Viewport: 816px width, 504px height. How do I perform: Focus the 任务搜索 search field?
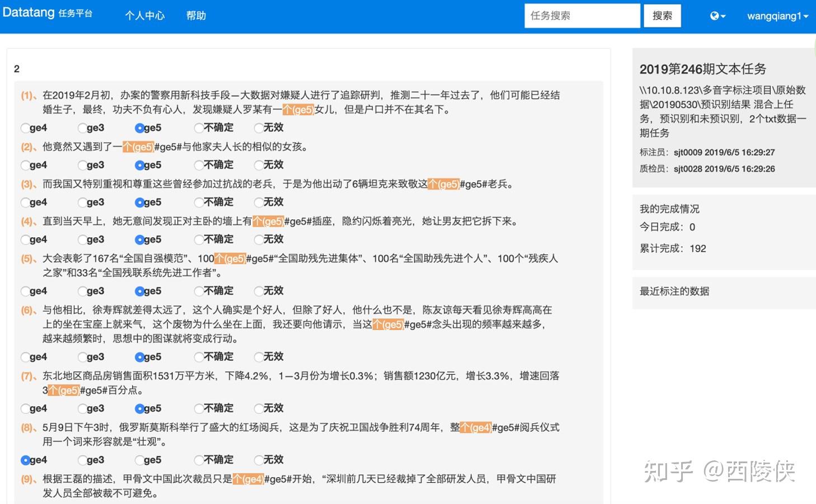click(x=582, y=16)
